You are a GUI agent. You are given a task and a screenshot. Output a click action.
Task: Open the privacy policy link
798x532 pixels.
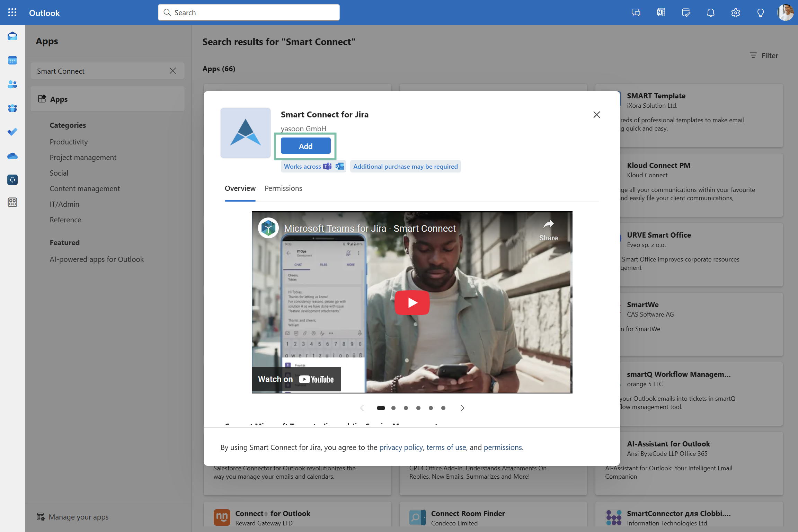point(401,447)
